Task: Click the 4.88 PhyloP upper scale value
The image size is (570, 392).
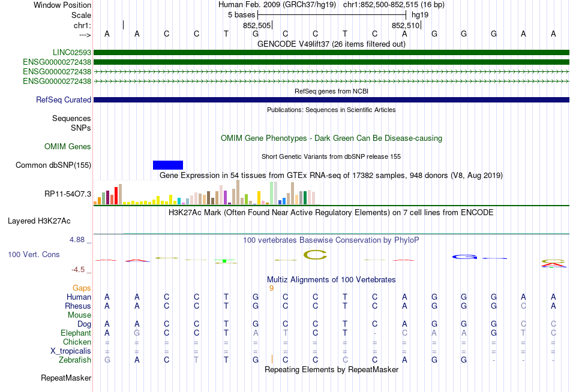Action: pyautogui.click(x=77, y=240)
